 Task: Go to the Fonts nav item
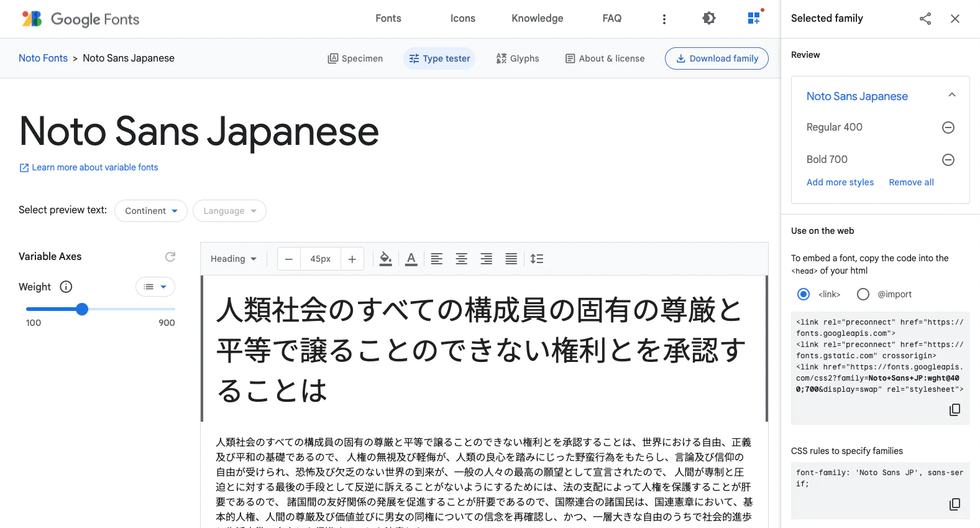pyautogui.click(x=388, y=19)
